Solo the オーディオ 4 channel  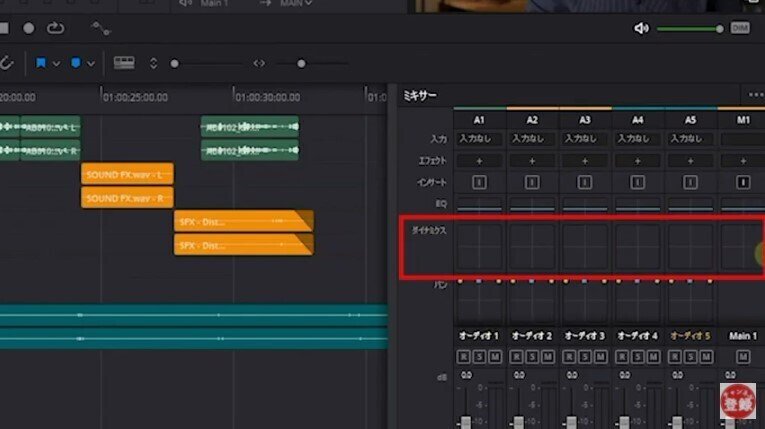[x=637, y=357]
